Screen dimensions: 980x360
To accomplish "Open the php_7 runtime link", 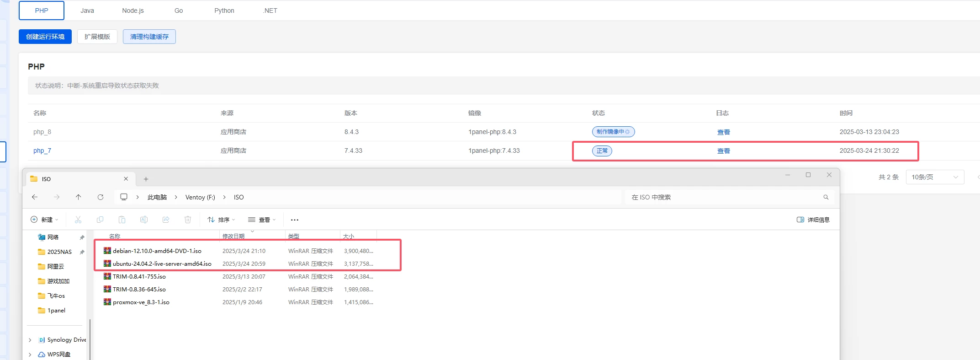I will click(42, 150).
